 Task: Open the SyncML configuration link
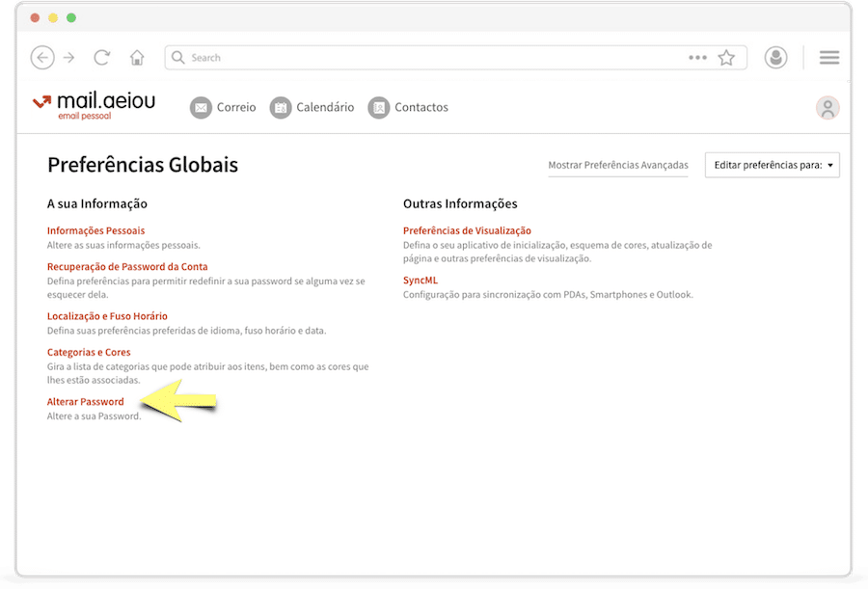pos(420,280)
